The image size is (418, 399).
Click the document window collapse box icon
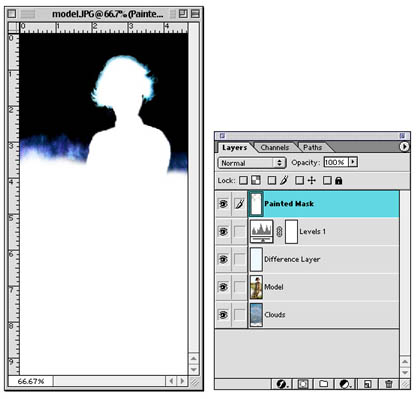[x=195, y=14]
